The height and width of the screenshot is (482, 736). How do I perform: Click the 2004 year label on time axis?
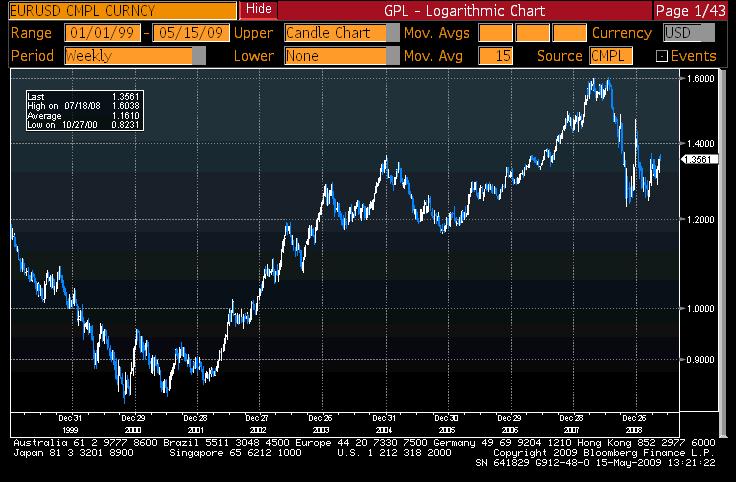(x=384, y=427)
